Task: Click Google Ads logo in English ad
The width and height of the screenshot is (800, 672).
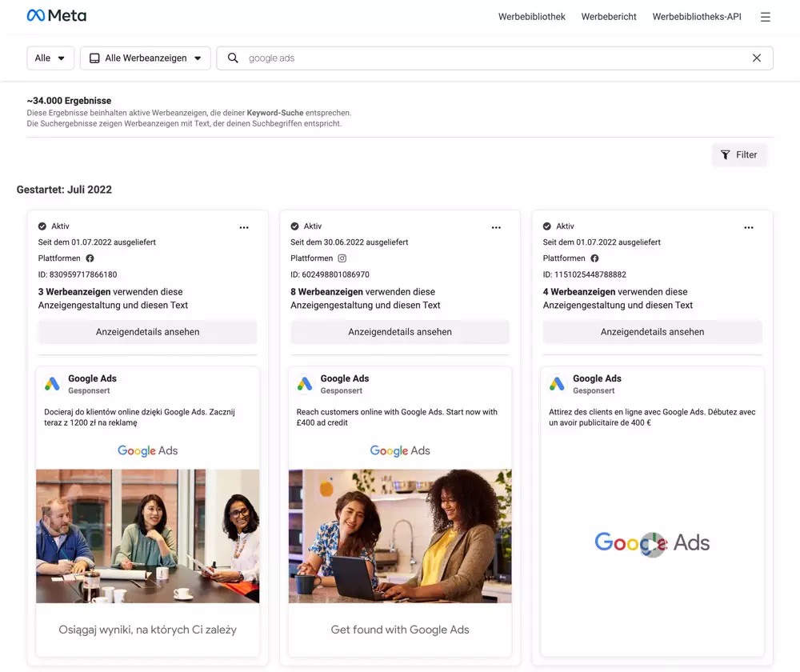Action: point(400,450)
